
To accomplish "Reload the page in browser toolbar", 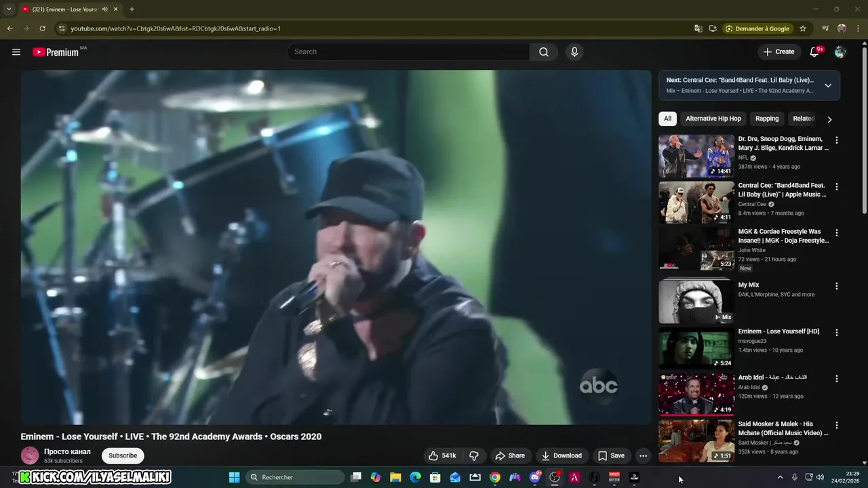I will [42, 28].
